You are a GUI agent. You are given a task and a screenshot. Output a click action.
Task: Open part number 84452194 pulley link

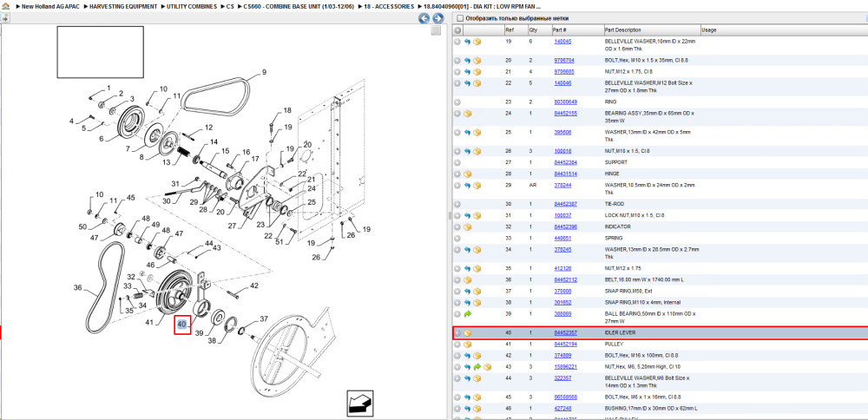coord(565,345)
